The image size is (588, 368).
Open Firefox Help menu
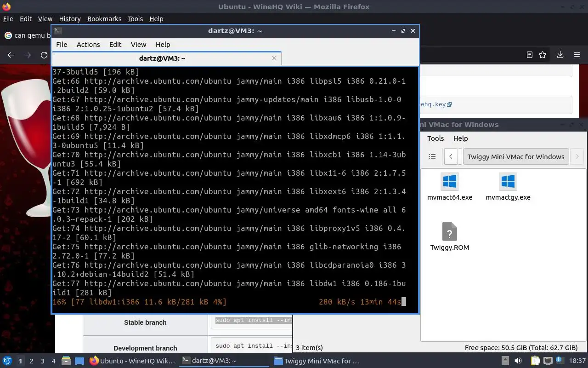[x=156, y=19]
